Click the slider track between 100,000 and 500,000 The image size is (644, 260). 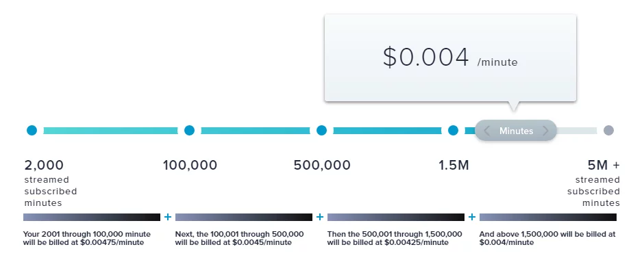point(256,131)
